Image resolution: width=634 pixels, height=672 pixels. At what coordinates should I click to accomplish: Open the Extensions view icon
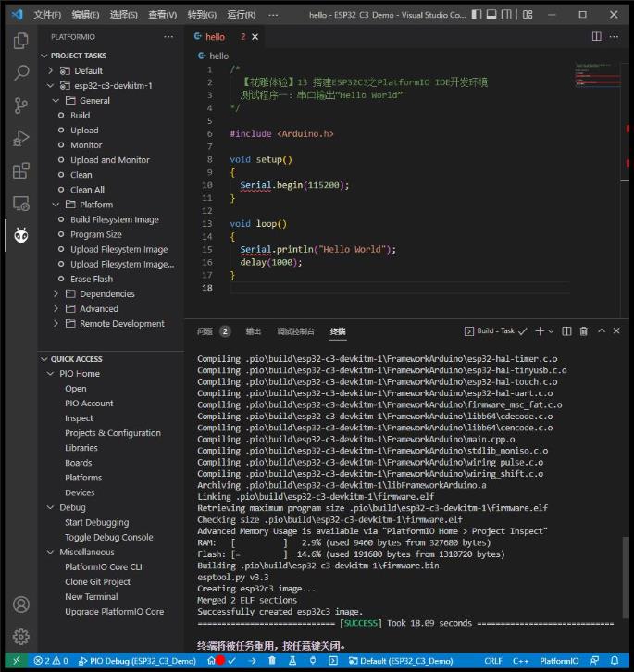(20, 170)
